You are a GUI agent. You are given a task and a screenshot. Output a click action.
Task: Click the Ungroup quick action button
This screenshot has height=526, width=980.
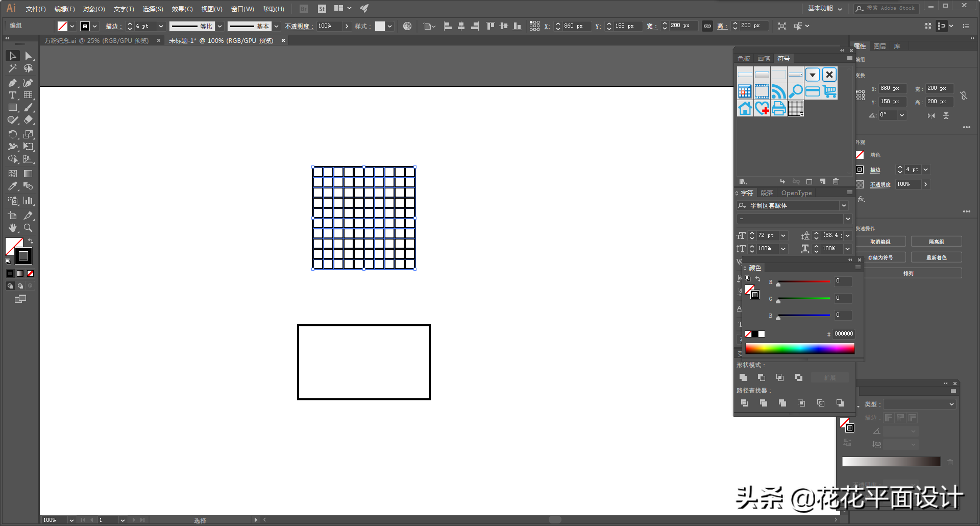pyautogui.click(x=880, y=242)
